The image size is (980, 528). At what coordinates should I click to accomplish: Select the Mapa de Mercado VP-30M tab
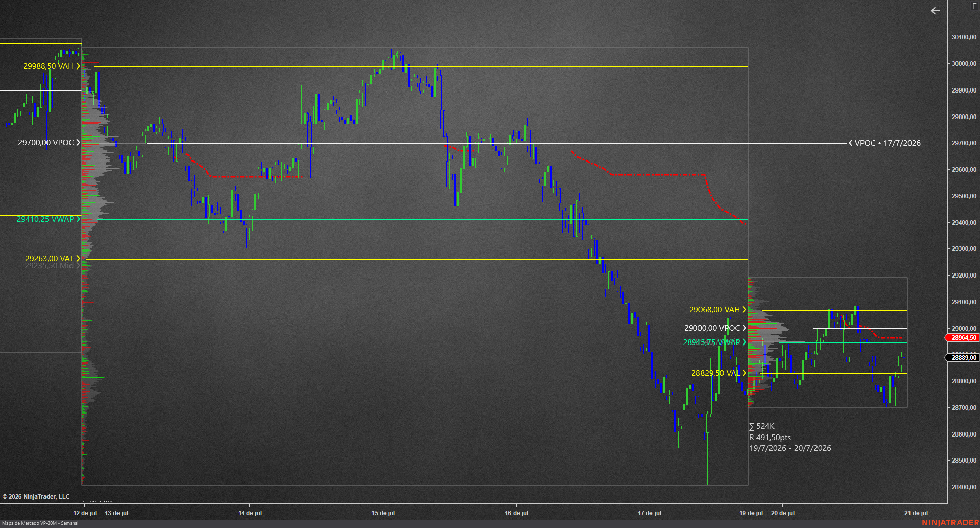click(40, 523)
